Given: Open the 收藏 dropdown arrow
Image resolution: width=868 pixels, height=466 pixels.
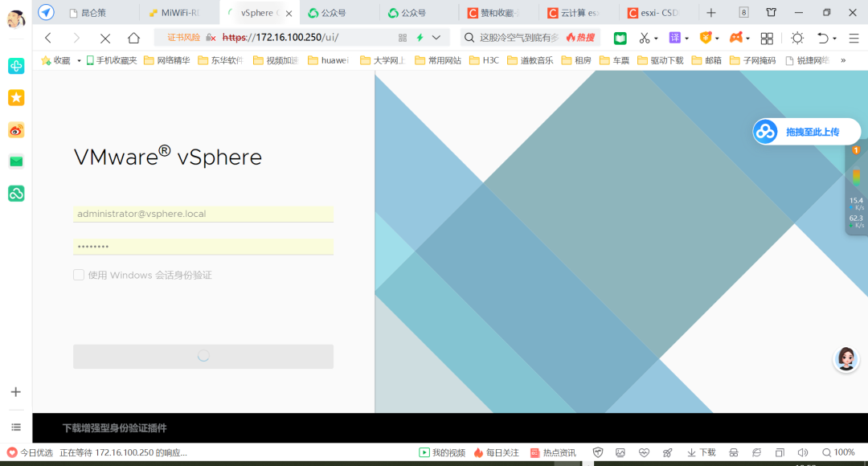Looking at the screenshot, I should point(79,60).
